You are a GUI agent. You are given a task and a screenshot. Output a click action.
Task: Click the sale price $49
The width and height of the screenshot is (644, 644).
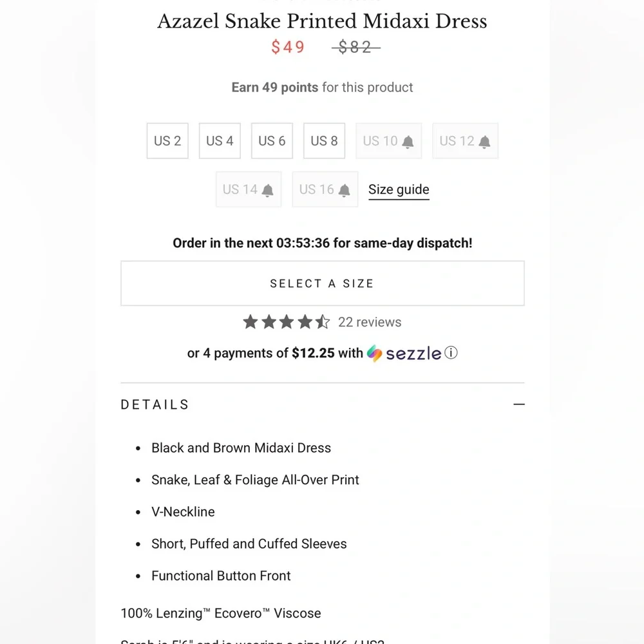[288, 47]
